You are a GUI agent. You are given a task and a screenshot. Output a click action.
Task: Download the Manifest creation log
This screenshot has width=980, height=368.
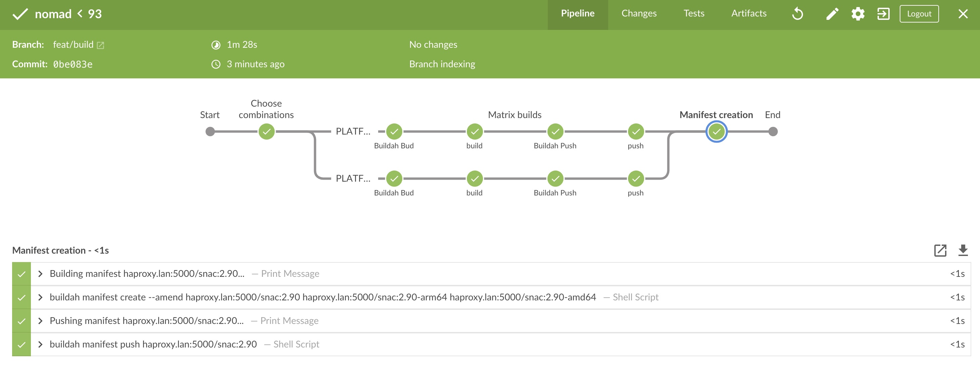pyautogui.click(x=963, y=250)
